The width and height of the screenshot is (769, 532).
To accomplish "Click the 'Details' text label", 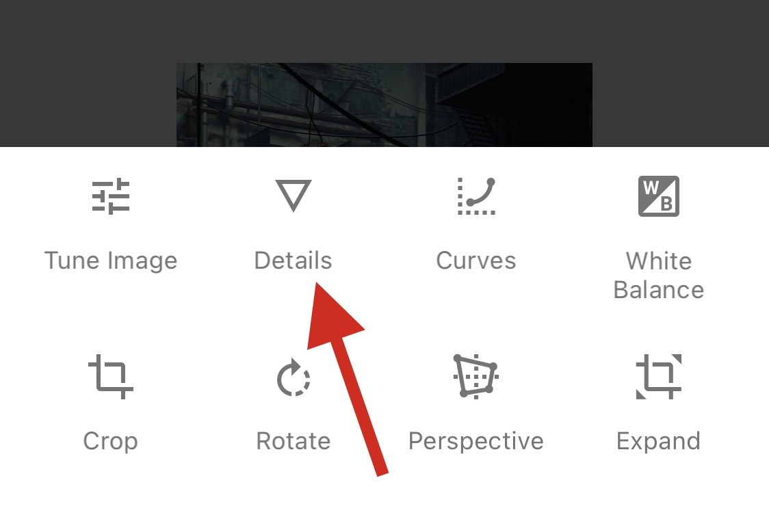I will click(294, 261).
